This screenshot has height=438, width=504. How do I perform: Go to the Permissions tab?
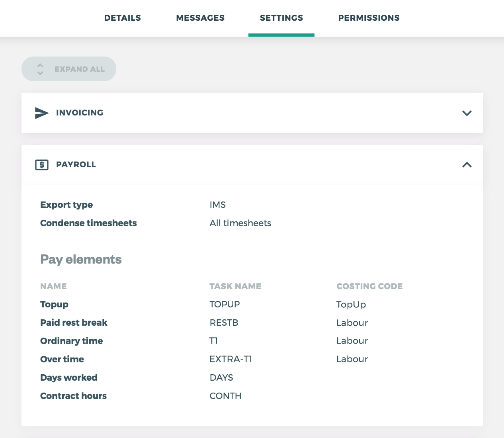369,18
